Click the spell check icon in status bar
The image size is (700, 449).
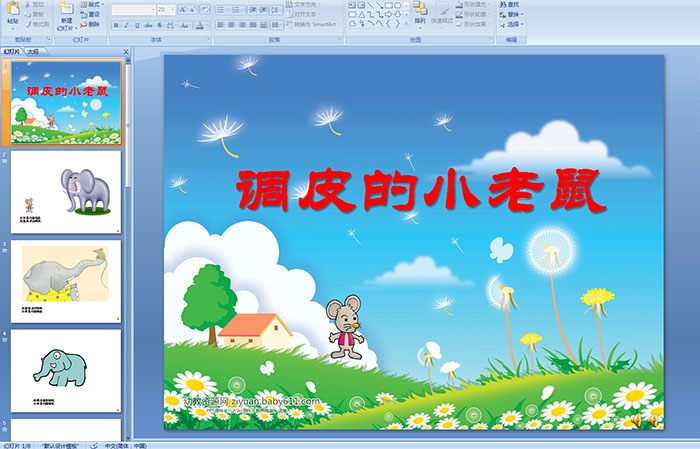[x=94, y=445]
